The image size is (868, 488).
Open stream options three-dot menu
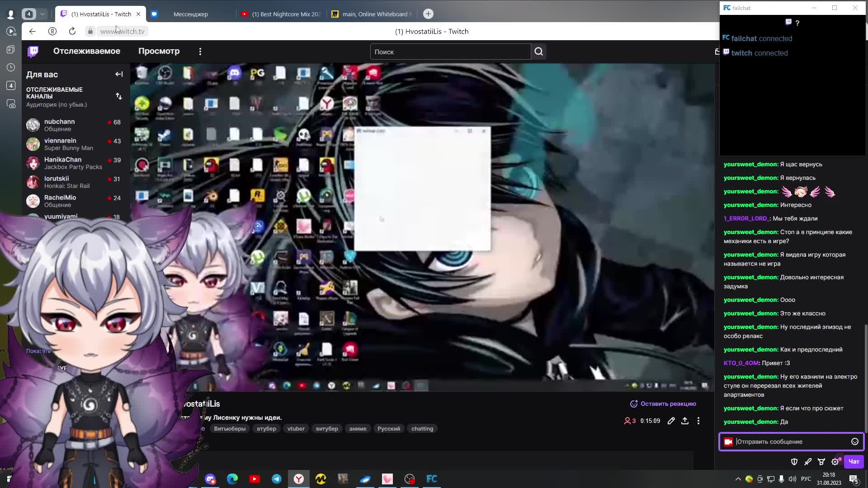pyautogui.click(x=698, y=421)
